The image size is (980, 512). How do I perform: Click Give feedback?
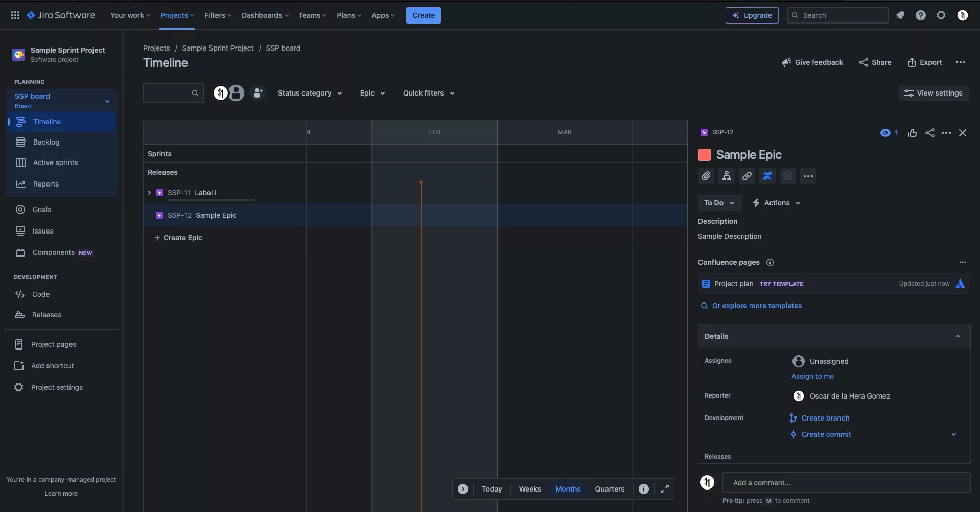[812, 62]
